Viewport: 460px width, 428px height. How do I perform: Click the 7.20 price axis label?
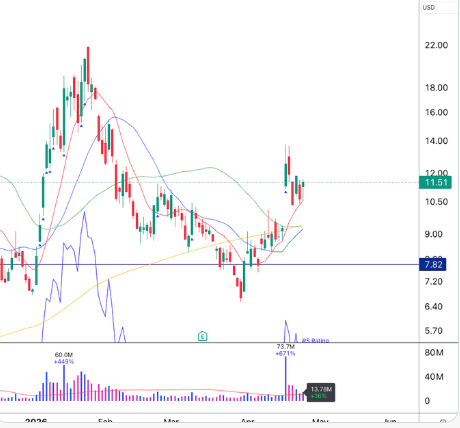coord(434,282)
